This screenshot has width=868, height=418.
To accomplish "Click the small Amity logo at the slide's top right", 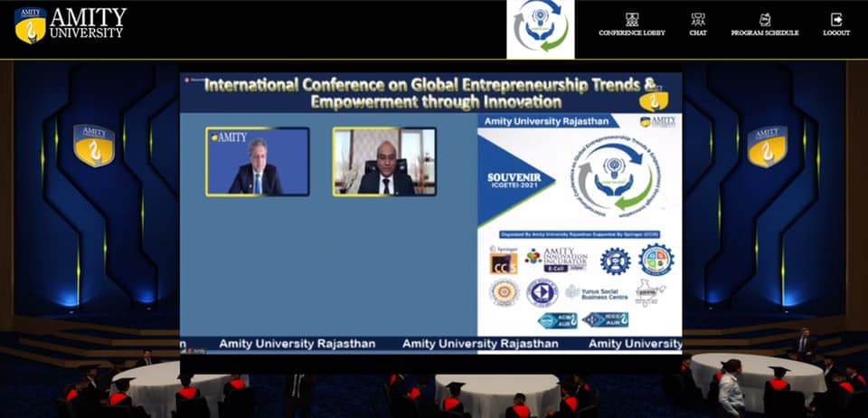I will 657,122.
